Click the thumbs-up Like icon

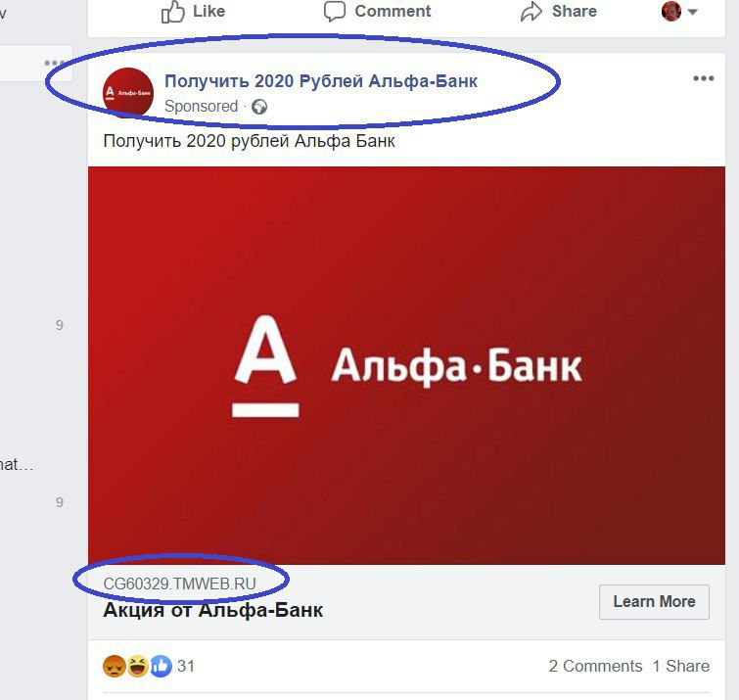pos(172,12)
